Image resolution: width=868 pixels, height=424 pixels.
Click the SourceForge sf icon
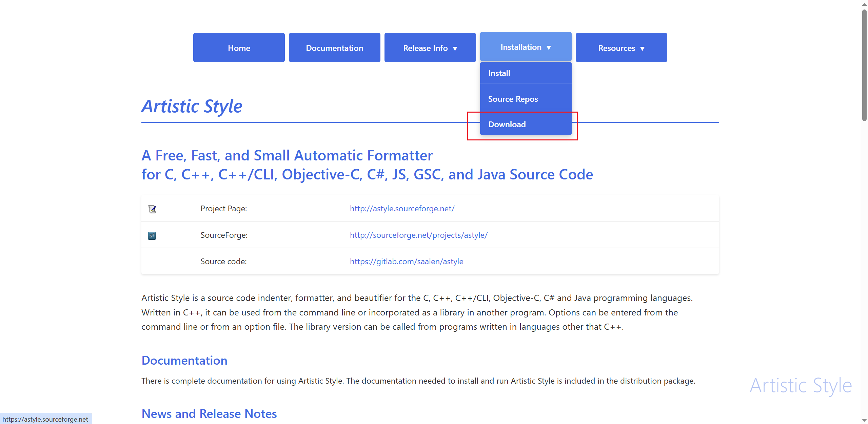[x=152, y=235]
